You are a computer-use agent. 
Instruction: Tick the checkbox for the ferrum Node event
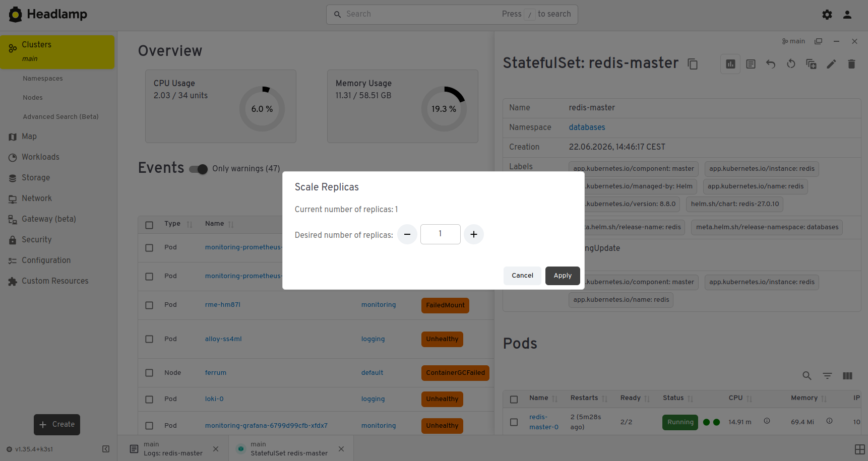pyautogui.click(x=149, y=373)
